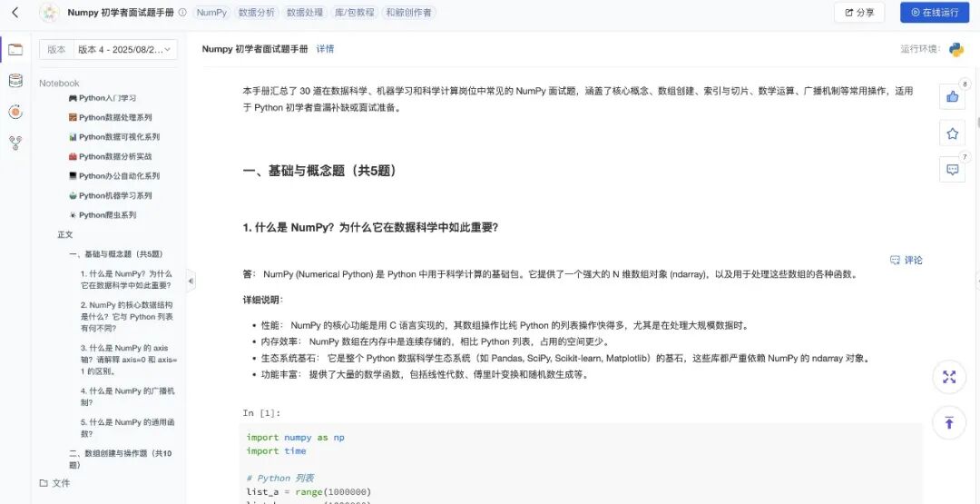Open the fork/branch sidebar icon
980x504 pixels.
tap(15, 143)
